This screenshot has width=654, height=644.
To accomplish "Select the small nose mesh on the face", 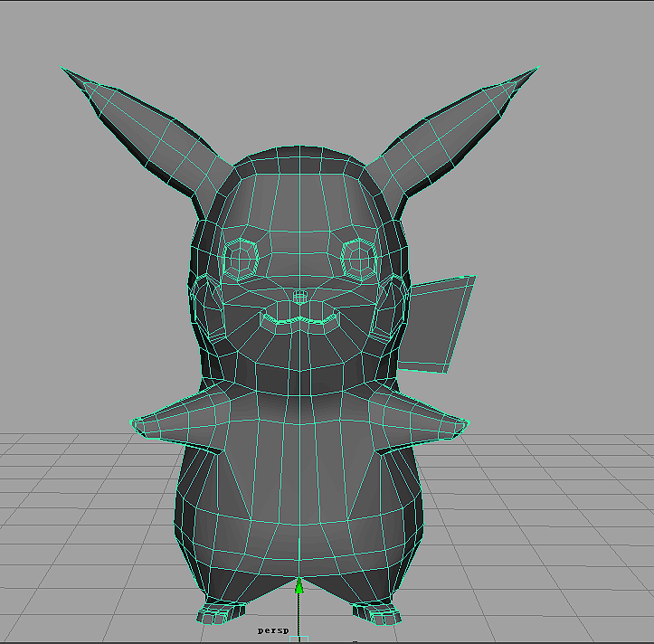I will coord(299,297).
